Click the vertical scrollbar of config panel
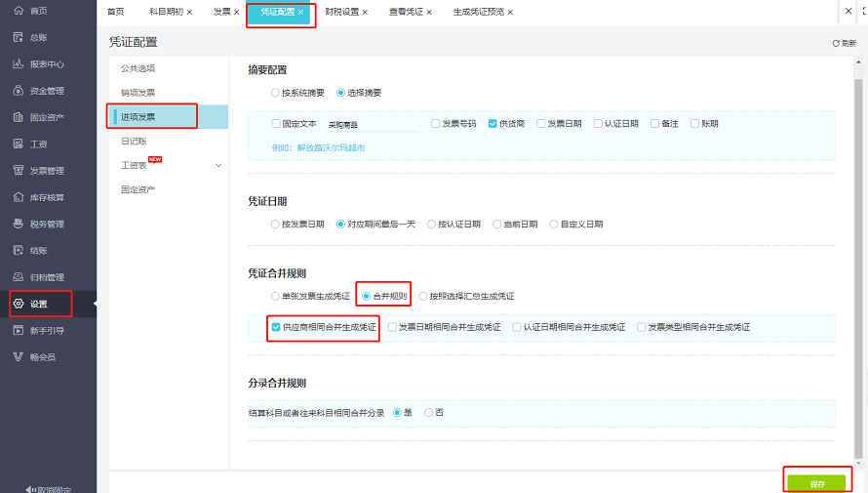868x493 pixels. click(x=858, y=268)
